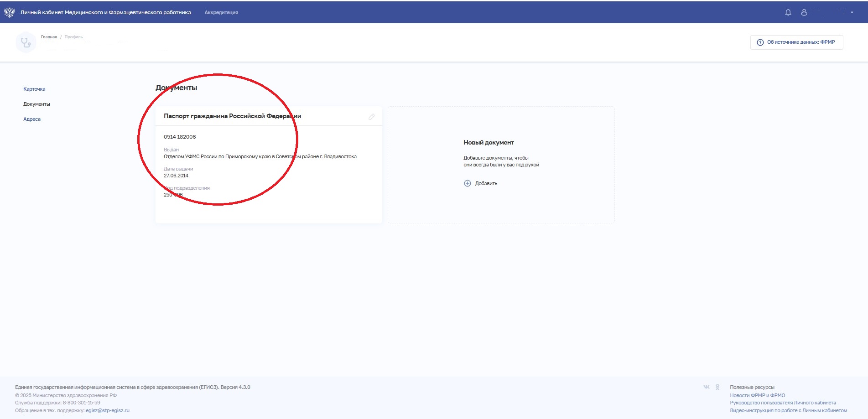
Task: Select the Документы sidebar item
Action: point(36,104)
